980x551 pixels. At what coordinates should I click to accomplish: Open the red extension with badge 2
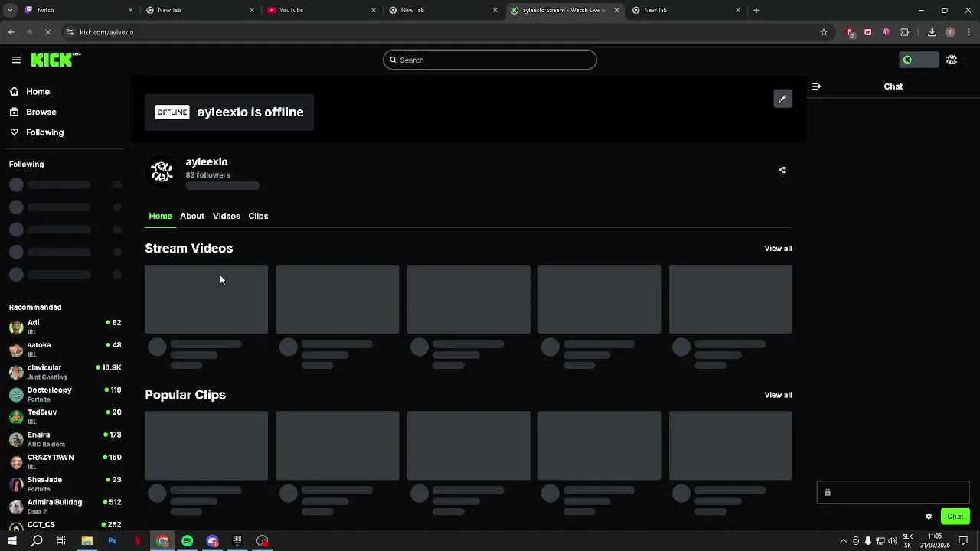pyautogui.click(x=850, y=32)
